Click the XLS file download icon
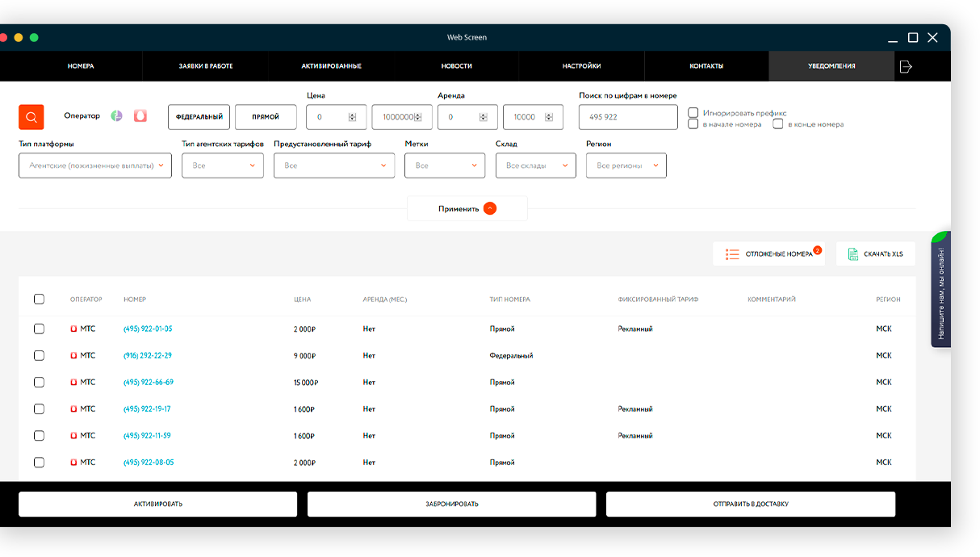The width and height of the screenshot is (980, 557). (852, 254)
